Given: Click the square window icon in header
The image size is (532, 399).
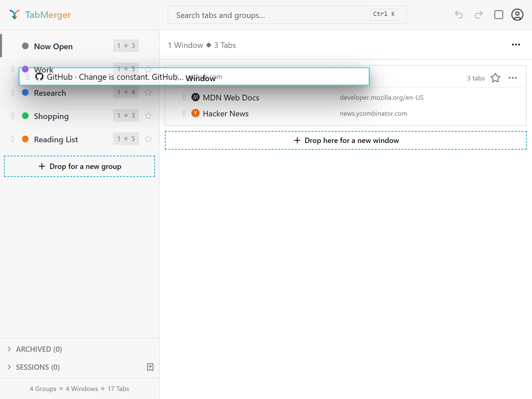Looking at the screenshot, I should [499, 15].
